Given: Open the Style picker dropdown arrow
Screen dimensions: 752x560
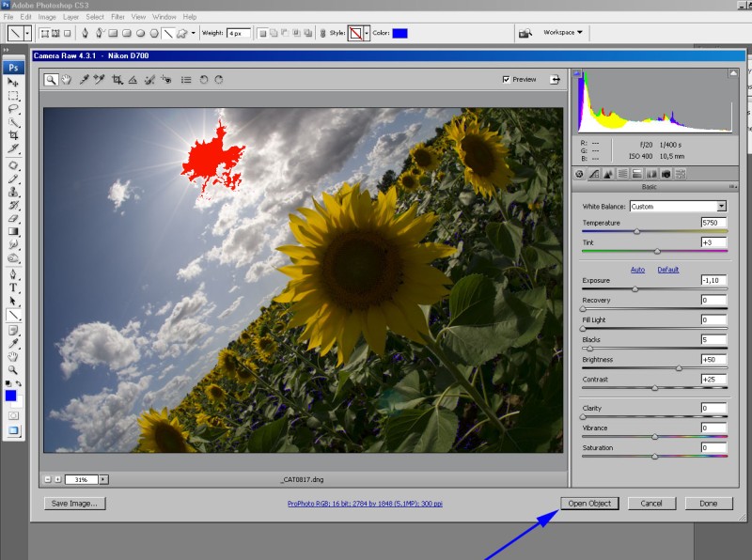Looking at the screenshot, I should [x=367, y=33].
